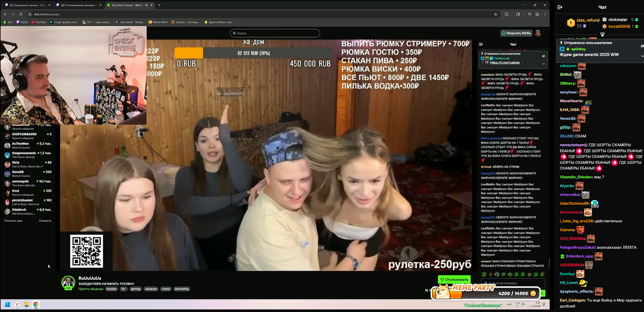Click the Получить KICKs button
The image size is (644, 312).
(x=516, y=33)
